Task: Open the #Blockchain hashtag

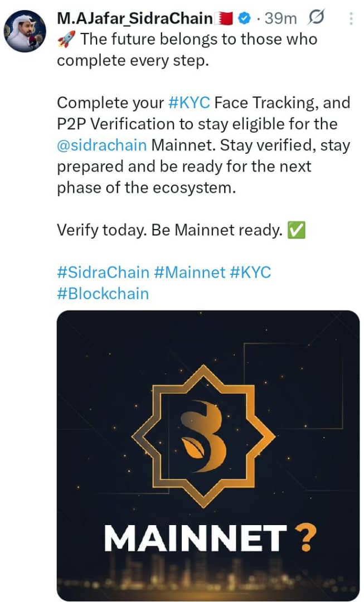Action: tap(103, 294)
